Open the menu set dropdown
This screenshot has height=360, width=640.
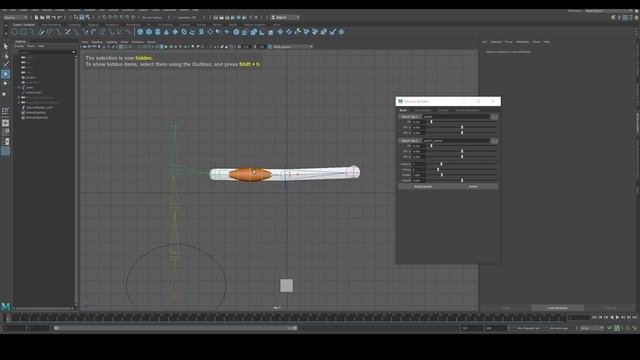[x=16, y=18]
